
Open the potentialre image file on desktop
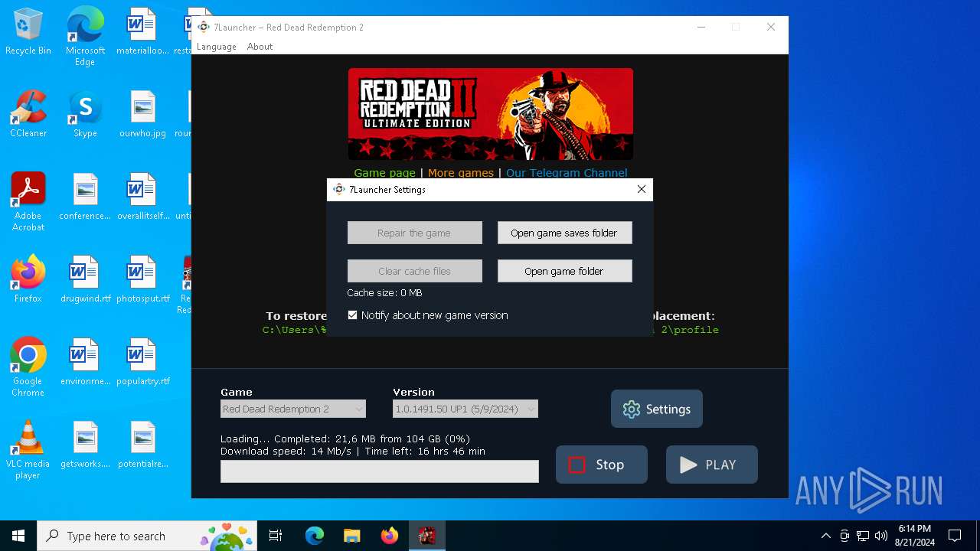142,445
